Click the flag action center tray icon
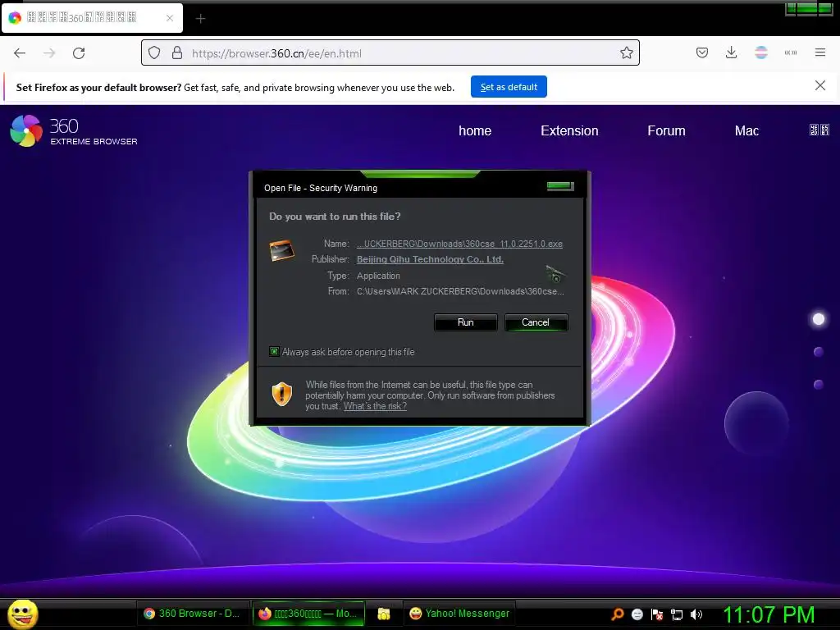 657,614
